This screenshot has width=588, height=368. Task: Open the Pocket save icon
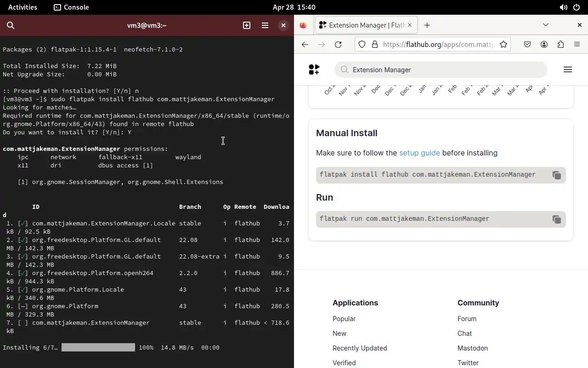[527, 45]
